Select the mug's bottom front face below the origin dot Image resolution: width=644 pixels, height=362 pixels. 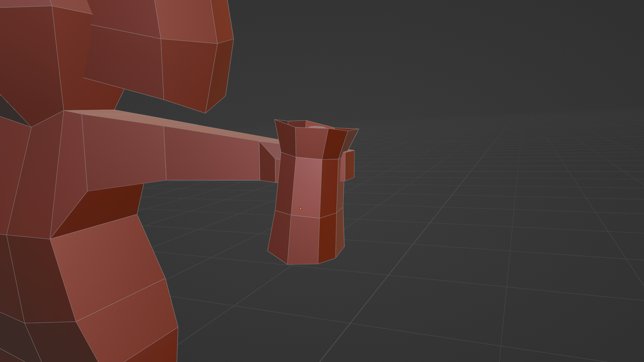[304, 240]
